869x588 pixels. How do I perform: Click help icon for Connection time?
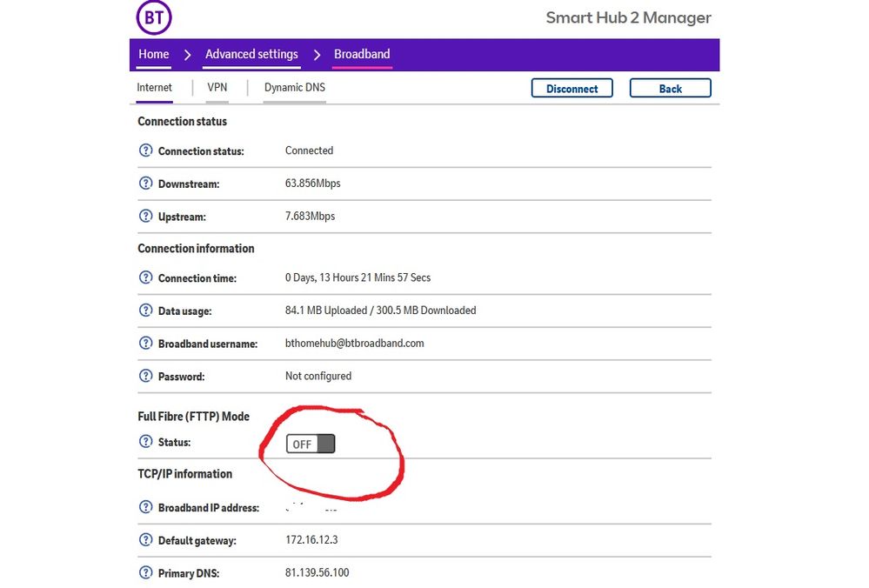(x=146, y=277)
